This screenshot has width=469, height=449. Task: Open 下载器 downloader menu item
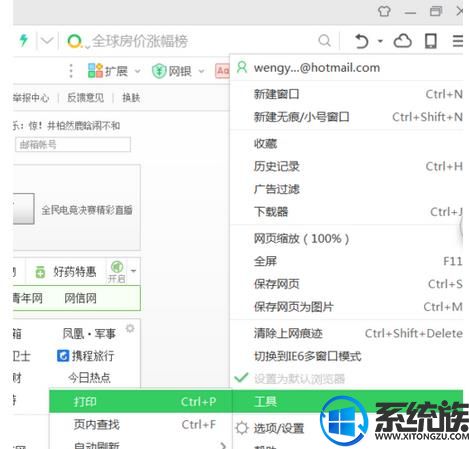click(x=347, y=212)
